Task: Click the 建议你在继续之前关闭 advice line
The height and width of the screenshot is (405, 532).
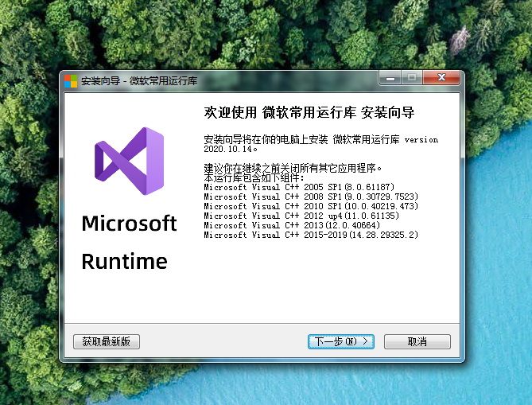Action: click(293, 168)
